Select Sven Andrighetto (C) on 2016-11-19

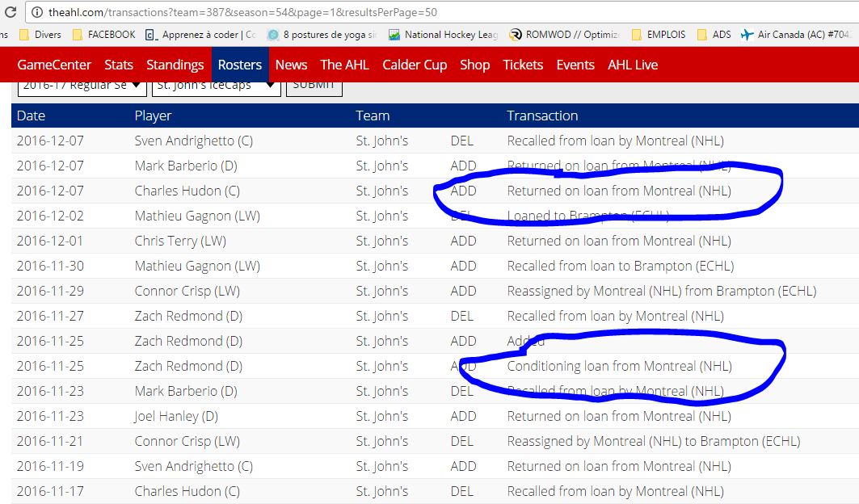194,466
